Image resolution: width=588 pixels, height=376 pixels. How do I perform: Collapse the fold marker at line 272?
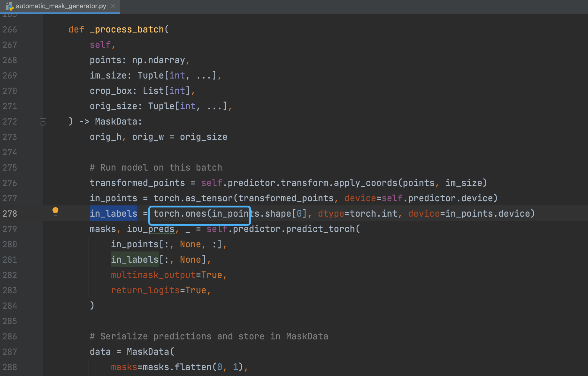click(43, 122)
